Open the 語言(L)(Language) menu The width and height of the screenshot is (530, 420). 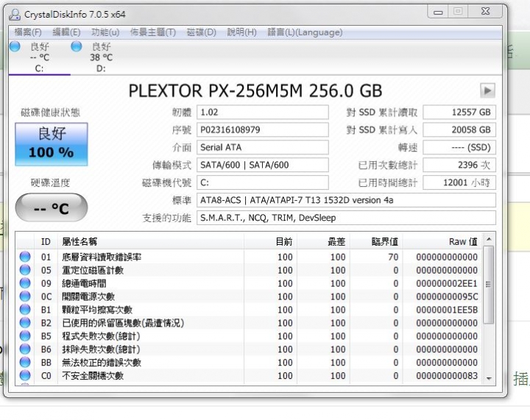pos(305,32)
